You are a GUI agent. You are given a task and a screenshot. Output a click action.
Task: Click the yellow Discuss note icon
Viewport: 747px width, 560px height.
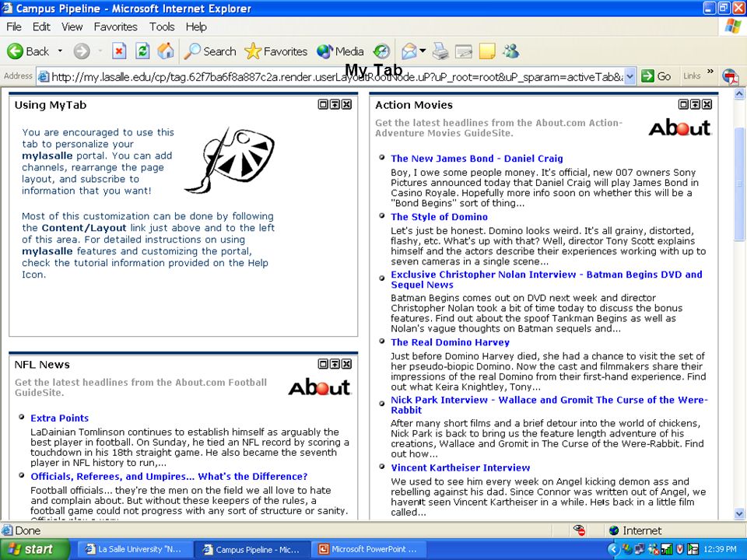487,51
